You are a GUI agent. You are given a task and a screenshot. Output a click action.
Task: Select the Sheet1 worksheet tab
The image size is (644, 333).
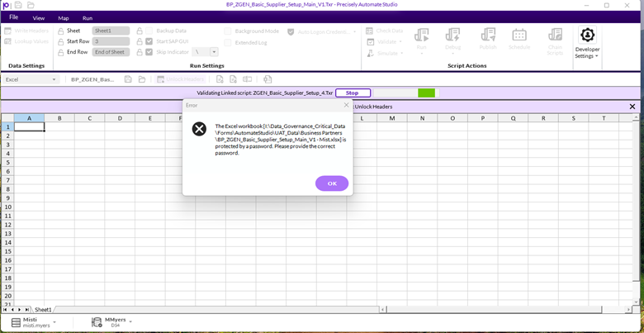click(43, 310)
